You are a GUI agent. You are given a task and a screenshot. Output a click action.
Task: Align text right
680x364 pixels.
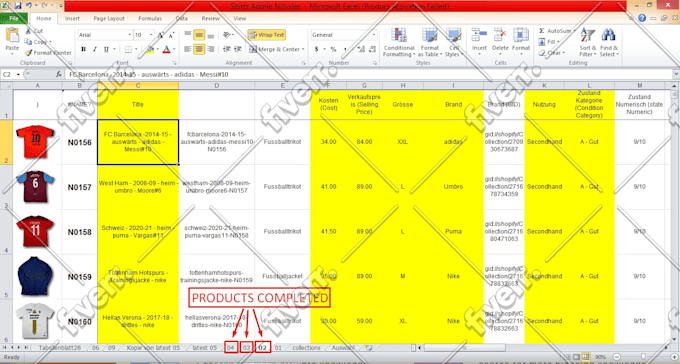point(210,49)
